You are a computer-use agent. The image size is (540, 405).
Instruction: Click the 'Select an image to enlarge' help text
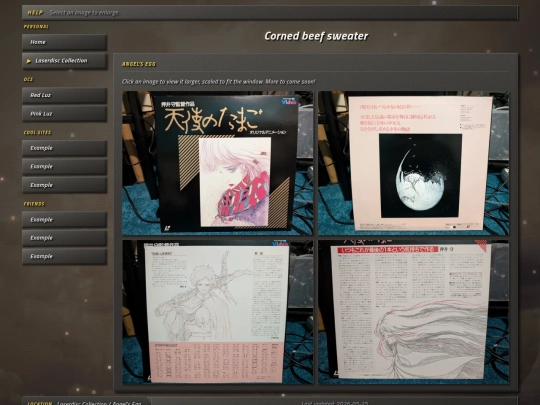click(x=84, y=13)
